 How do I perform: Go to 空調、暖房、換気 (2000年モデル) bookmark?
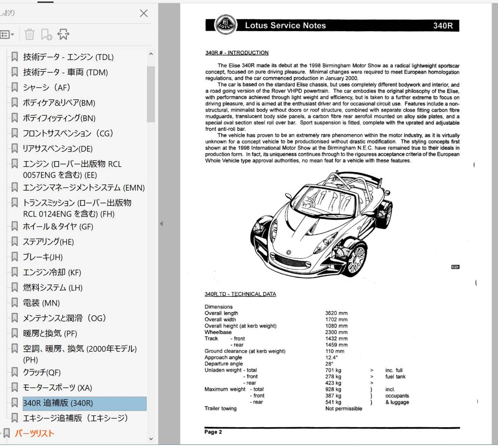pyautogui.click(x=80, y=354)
